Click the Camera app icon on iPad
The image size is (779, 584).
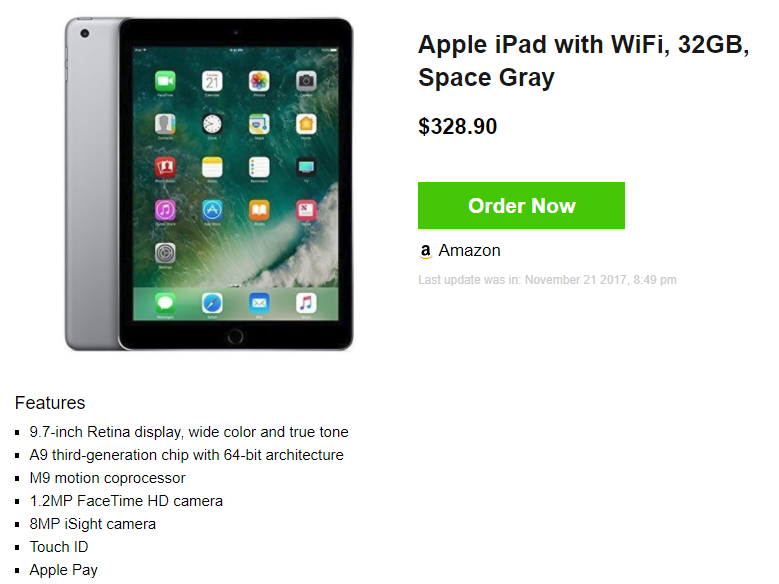(306, 81)
